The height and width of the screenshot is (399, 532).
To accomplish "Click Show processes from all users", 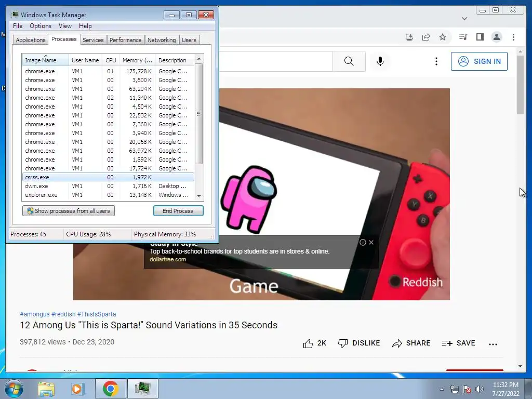I will tap(69, 211).
